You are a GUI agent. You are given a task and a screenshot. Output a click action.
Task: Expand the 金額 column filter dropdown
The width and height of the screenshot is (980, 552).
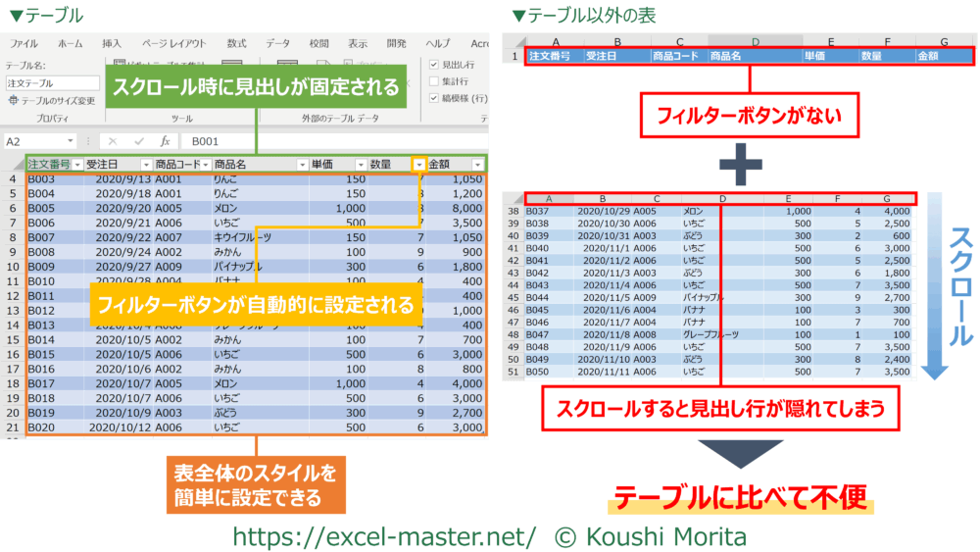(x=477, y=165)
